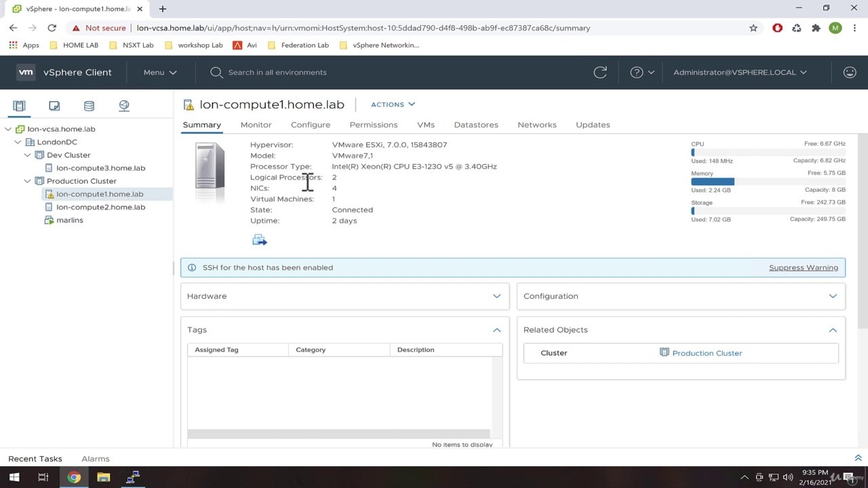The height and width of the screenshot is (488, 868).
Task: Click the Memory usage bar
Action: coord(768,182)
